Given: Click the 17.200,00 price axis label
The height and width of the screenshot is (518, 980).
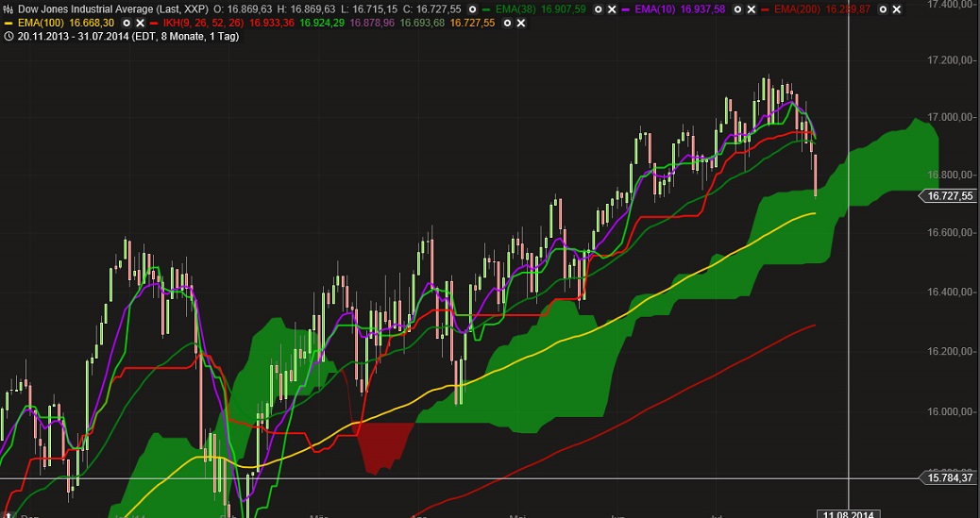Looking at the screenshot, I should click(x=950, y=60).
